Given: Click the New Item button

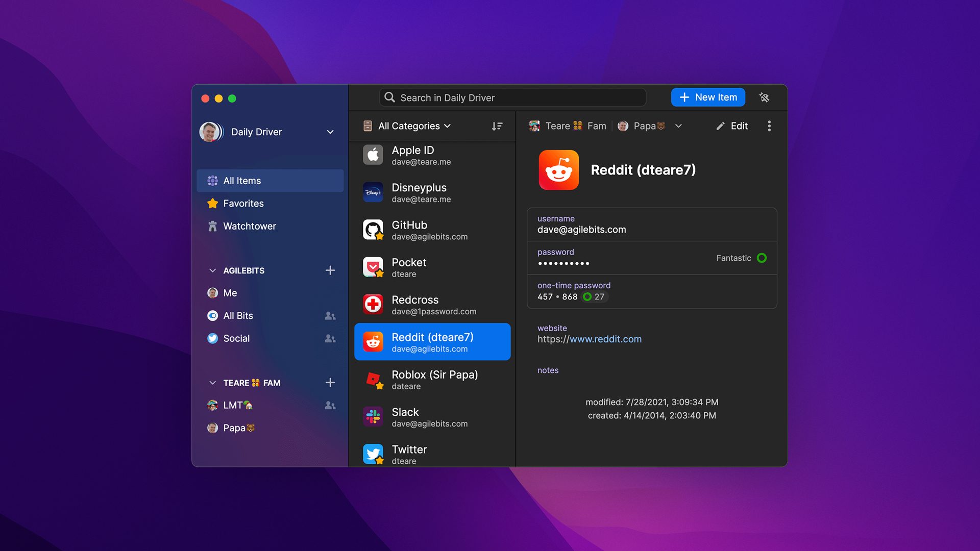Looking at the screenshot, I should click(x=707, y=97).
